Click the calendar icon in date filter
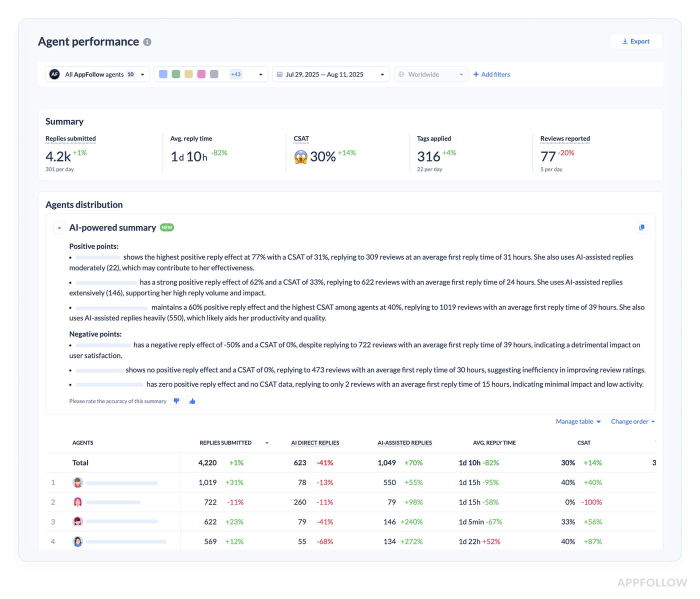The width and height of the screenshot is (700, 599). click(280, 74)
